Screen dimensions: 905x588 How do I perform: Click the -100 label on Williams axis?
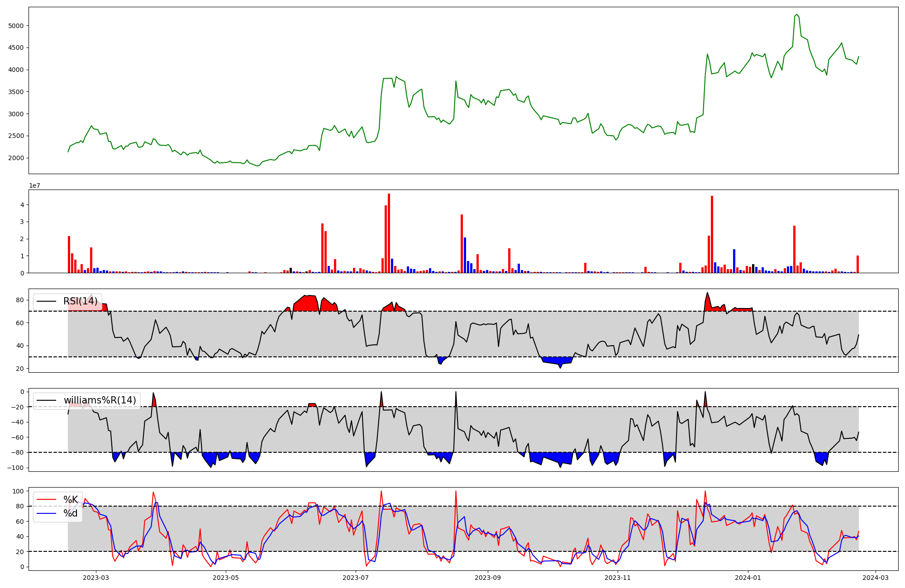tap(15, 468)
